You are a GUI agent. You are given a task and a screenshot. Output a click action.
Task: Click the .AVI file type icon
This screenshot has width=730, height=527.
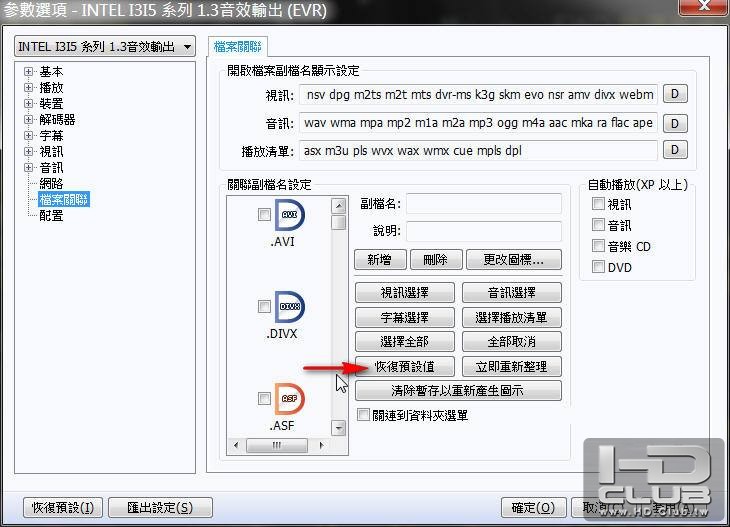tap(289, 215)
